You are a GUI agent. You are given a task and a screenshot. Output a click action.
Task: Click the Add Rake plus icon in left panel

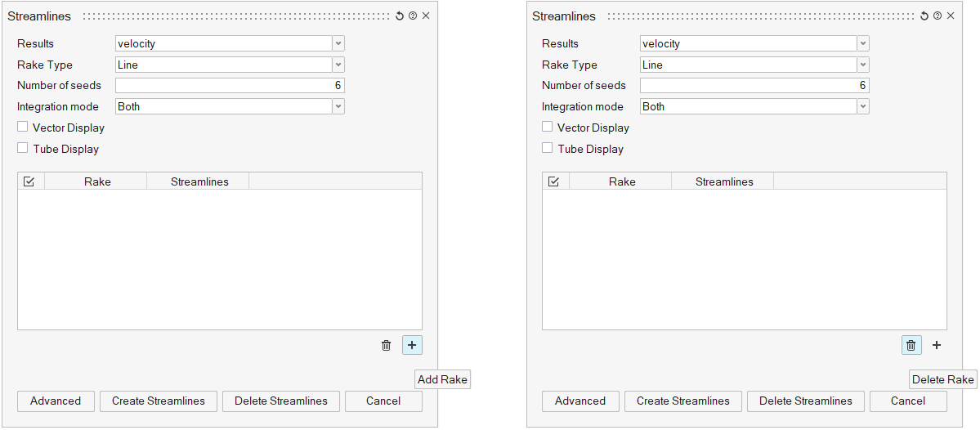(x=412, y=346)
